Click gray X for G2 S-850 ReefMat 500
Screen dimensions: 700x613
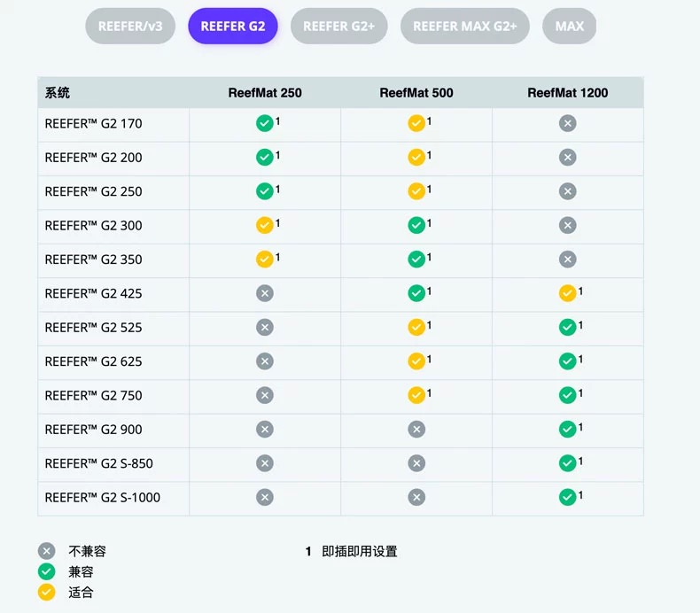[x=416, y=463]
